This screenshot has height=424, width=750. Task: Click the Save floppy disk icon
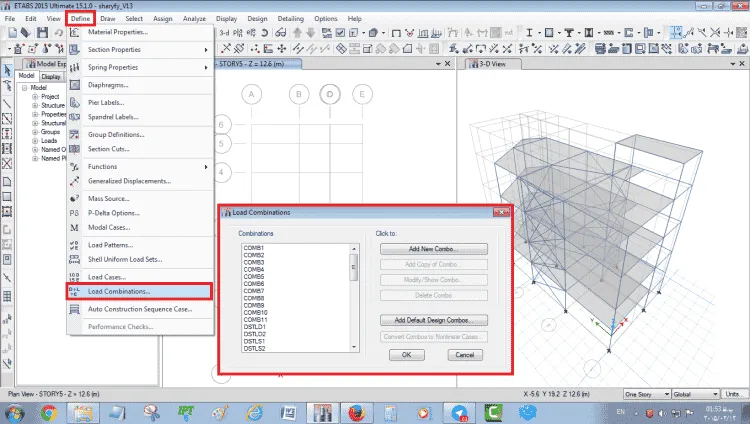click(43, 33)
